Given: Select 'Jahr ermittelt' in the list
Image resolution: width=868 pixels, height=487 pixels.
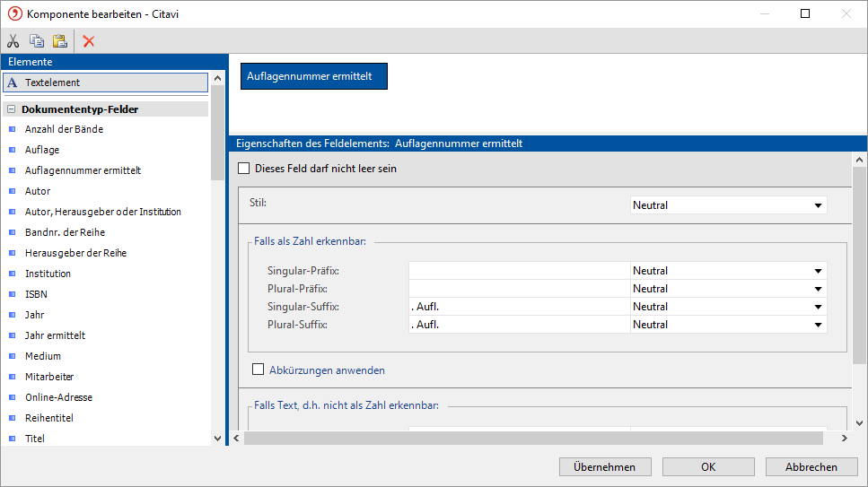Looking at the screenshot, I should click(55, 335).
